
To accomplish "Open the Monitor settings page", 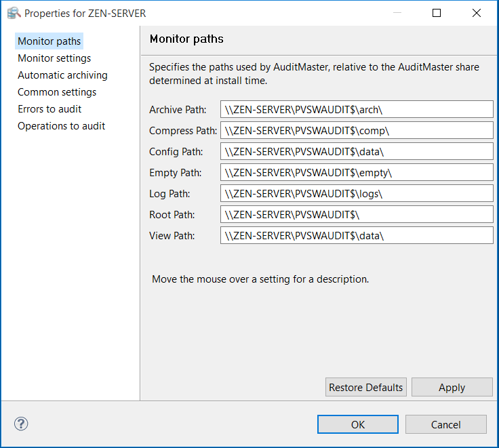I will 54,58.
